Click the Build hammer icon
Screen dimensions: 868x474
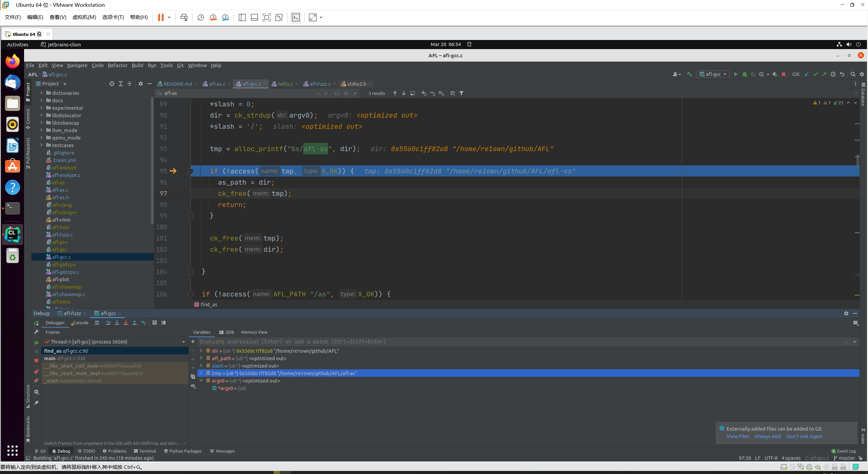[x=689, y=74]
